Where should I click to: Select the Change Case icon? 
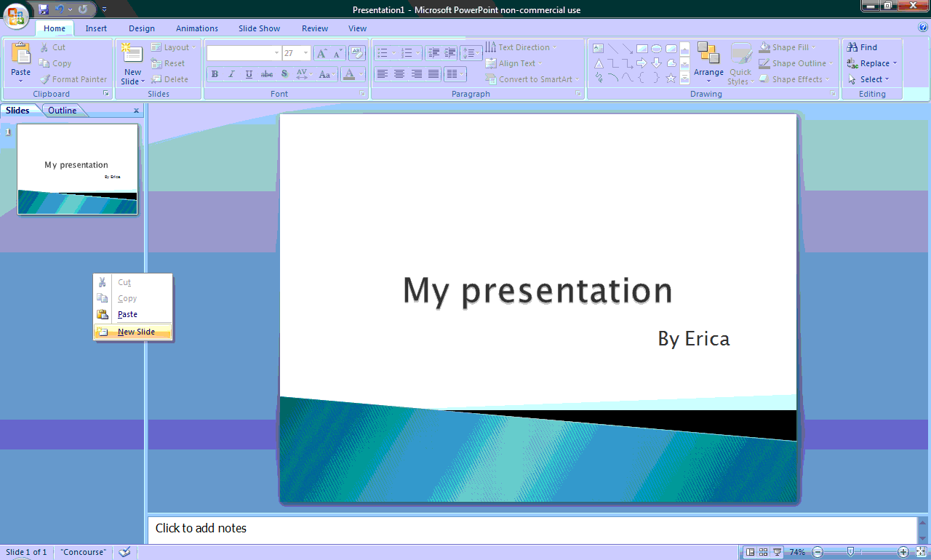click(x=326, y=73)
